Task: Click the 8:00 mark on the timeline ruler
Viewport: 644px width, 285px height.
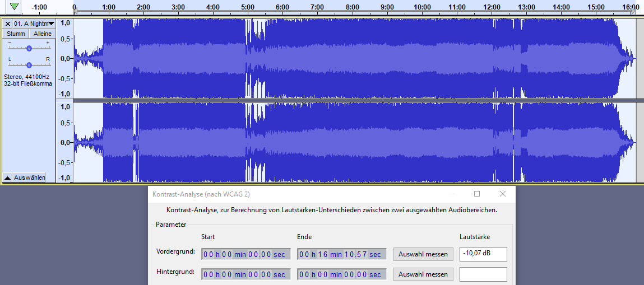Action: pos(353,7)
